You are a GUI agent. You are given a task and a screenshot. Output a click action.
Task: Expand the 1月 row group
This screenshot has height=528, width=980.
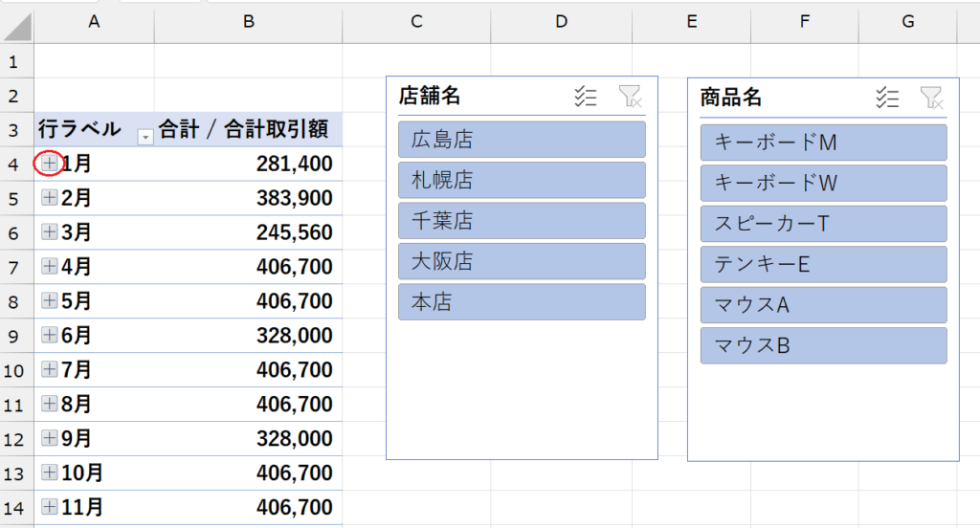tap(50, 164)
